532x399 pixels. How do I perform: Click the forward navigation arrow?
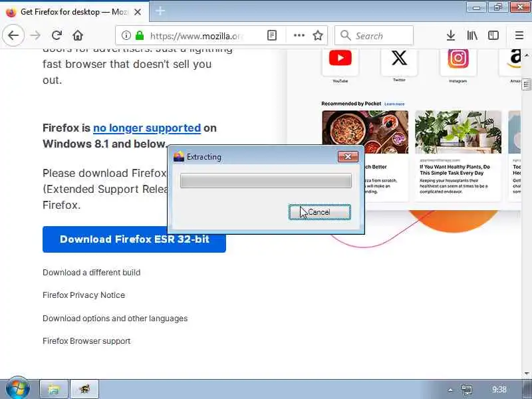click(x=35, y=35)
